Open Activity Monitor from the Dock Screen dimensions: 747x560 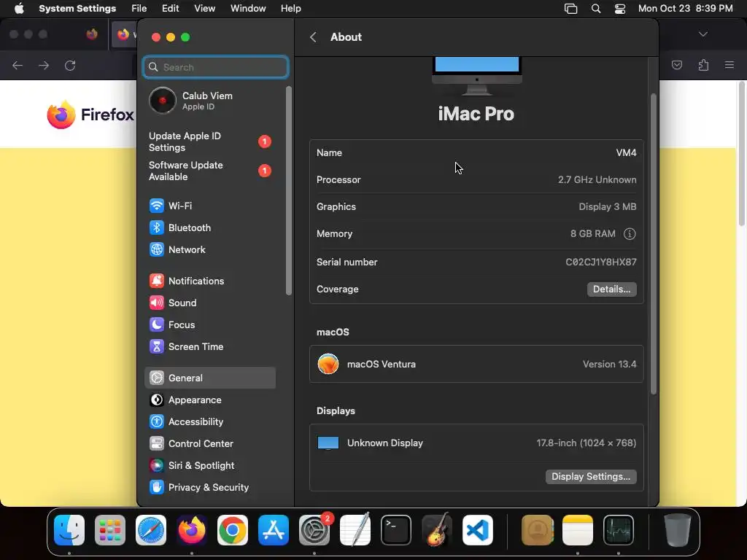(619, 530)
